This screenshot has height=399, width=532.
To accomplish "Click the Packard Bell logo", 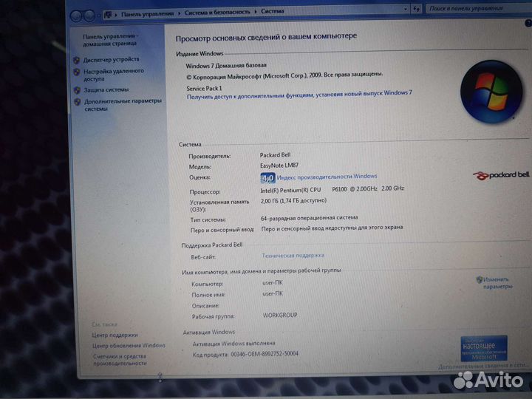I will 501,175.
